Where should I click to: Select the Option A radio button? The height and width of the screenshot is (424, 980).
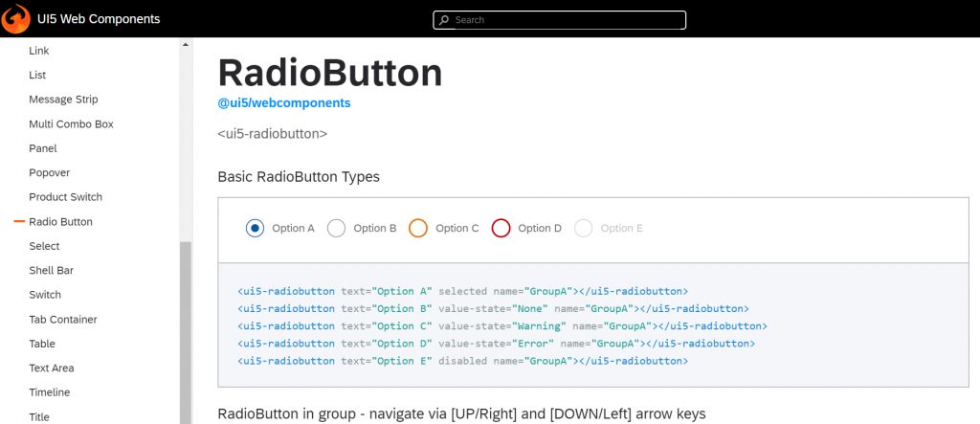255,228
